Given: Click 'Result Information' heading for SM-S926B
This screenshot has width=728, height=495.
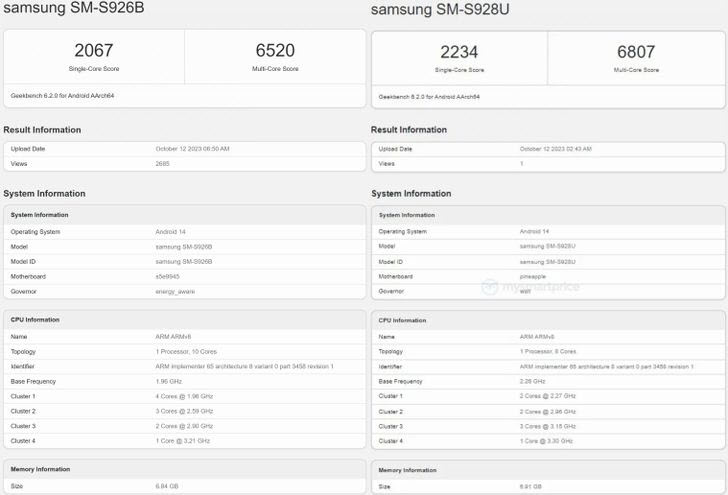Looking at the screenshot, I should [x=42, y=130].
